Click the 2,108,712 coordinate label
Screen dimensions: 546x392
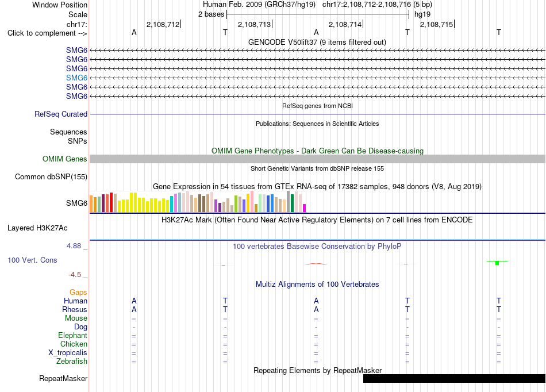coord(163,24)
